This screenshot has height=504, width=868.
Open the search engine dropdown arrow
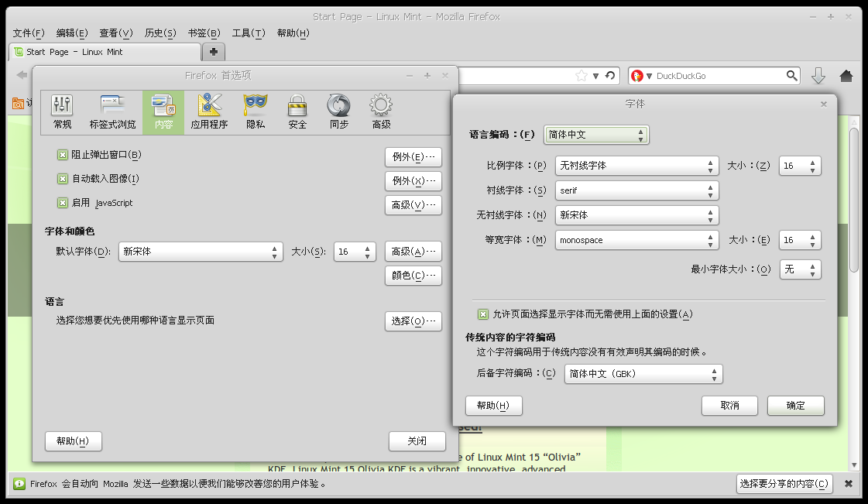tap(650, 76)
